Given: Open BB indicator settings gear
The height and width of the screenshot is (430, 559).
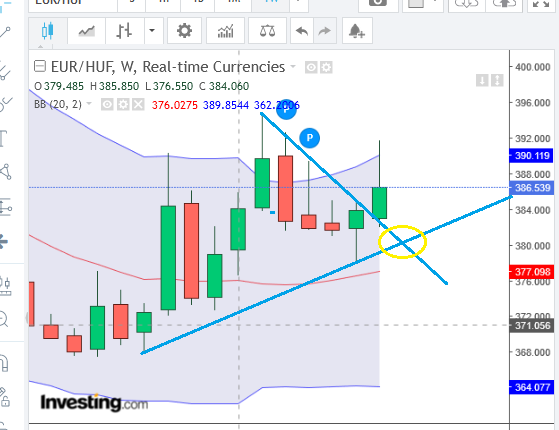Looking at the screenshot, I should 123,105.
